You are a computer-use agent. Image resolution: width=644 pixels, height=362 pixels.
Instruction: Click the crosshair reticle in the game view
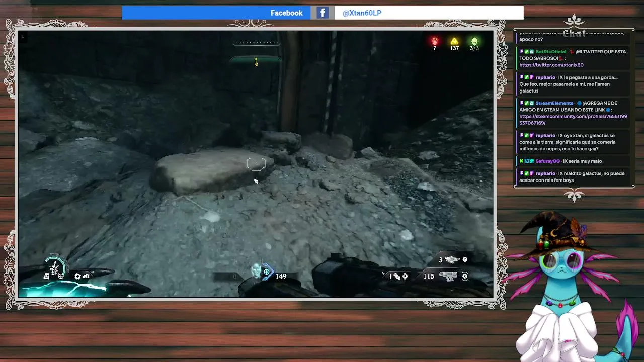click(256, 164)
